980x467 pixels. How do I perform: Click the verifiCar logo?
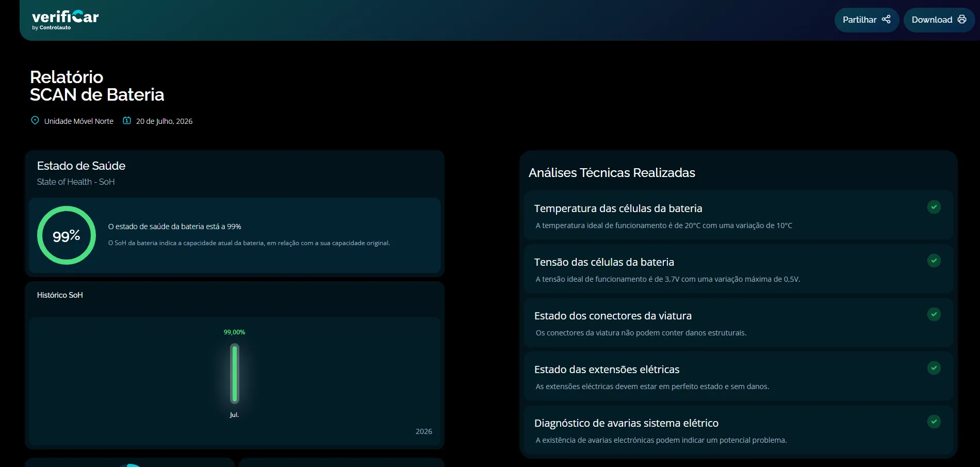pos(65,20)
